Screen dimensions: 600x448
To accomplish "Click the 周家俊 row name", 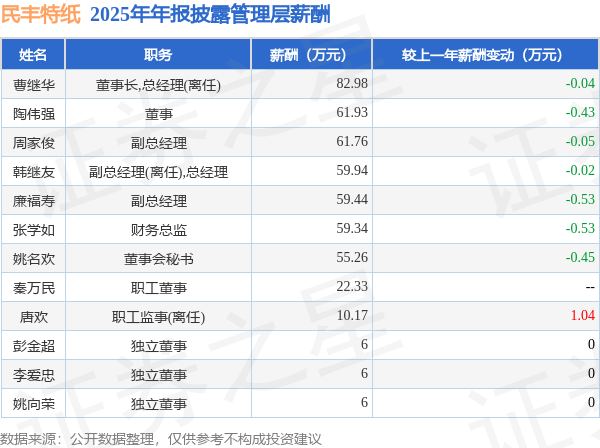I will [x=34, y=143].
